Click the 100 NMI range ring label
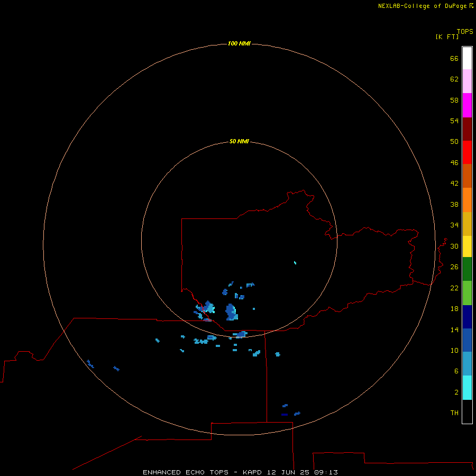 coord(239,43)
